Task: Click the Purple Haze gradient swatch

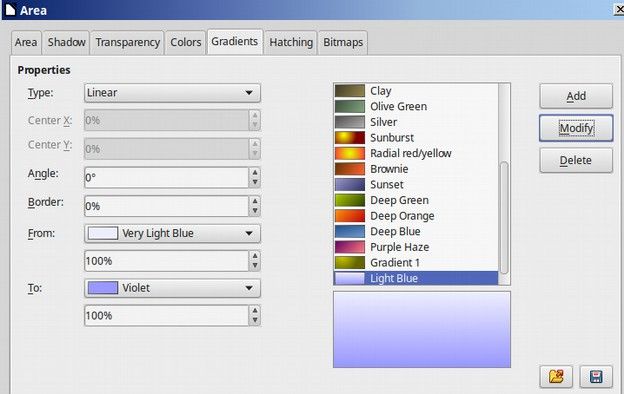Action: coord(349,247)
